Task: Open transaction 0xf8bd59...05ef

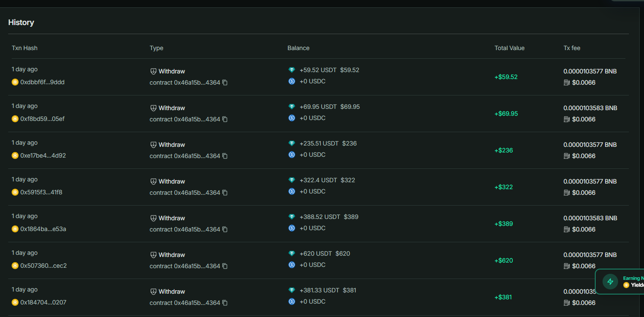Action: [x=42, y=119]
